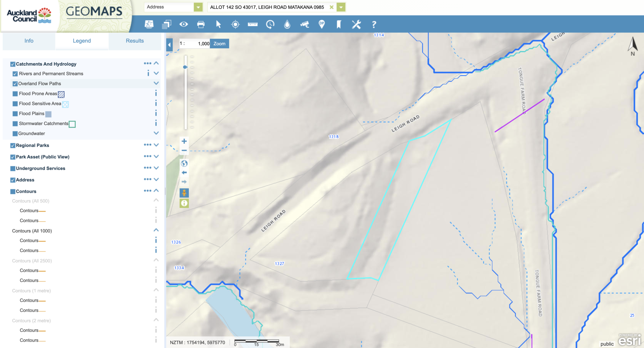Click the bookmark icon in toolbar

click(339, 24)
